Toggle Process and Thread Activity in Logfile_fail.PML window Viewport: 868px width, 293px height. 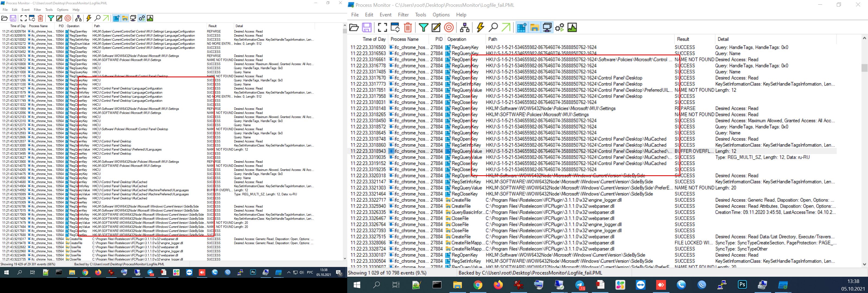coord(560,27)
